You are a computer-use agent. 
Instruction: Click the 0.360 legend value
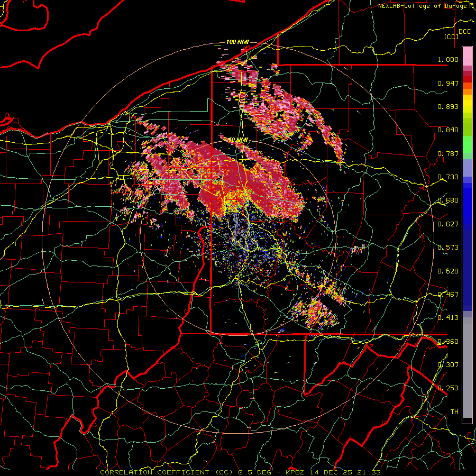(x=448, y=342)
